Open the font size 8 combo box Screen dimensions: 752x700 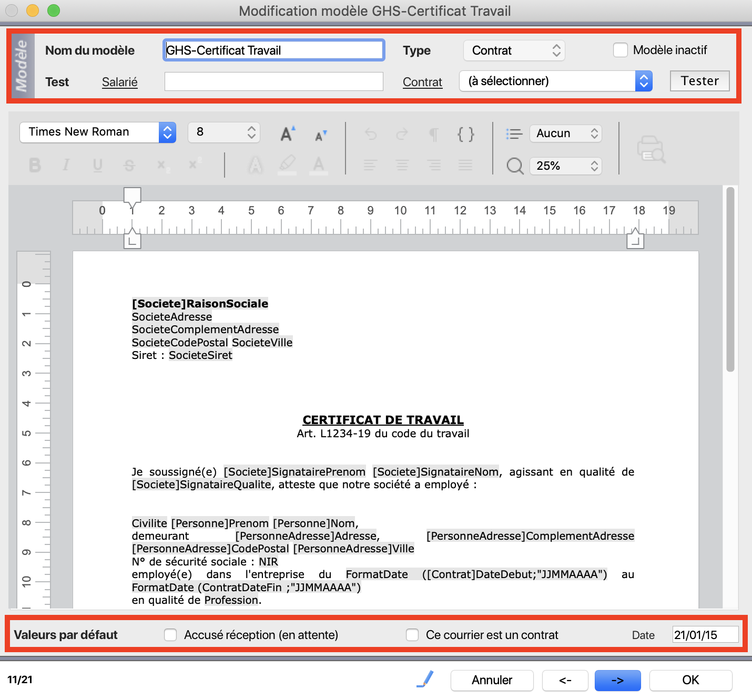(x=225, y=132)
